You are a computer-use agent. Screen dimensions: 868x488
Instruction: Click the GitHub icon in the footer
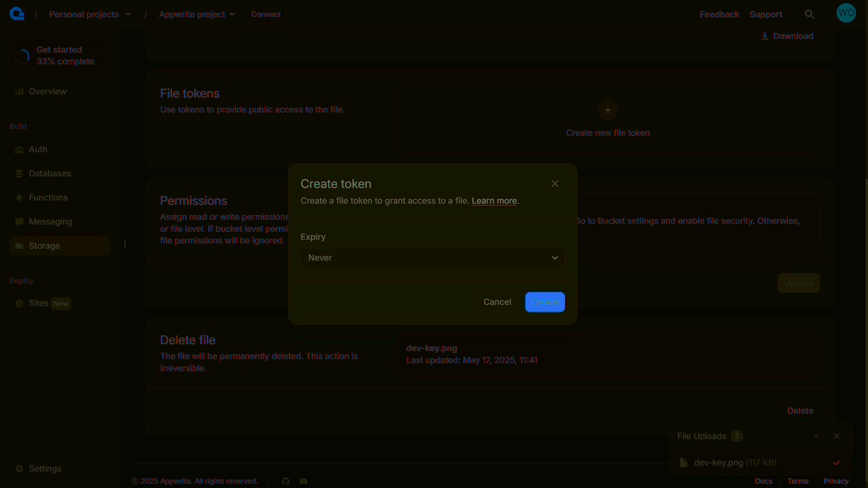point(285,481)
